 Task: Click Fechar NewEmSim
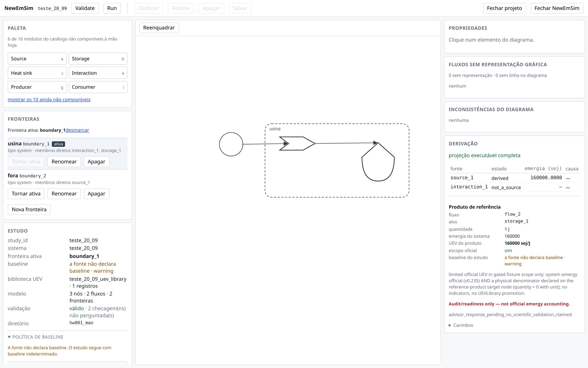click(x=557, y=8)
